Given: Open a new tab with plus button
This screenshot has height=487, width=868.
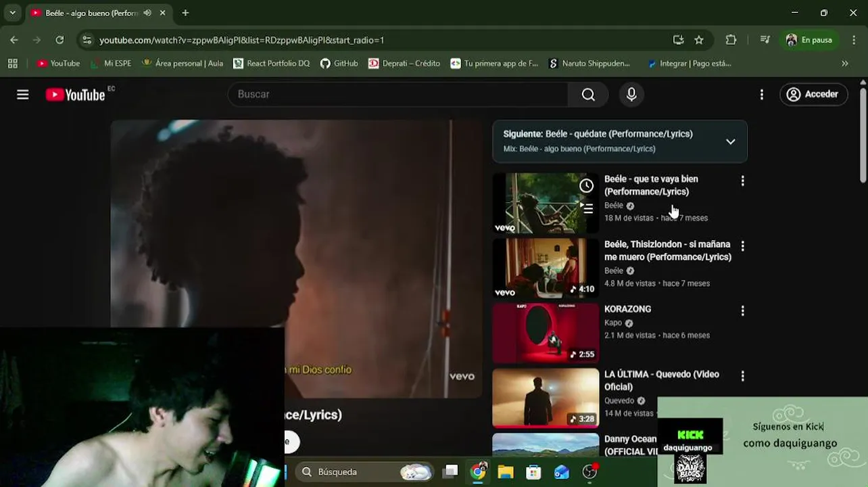Looking at the screenshot, I should [x=185, y=13].
